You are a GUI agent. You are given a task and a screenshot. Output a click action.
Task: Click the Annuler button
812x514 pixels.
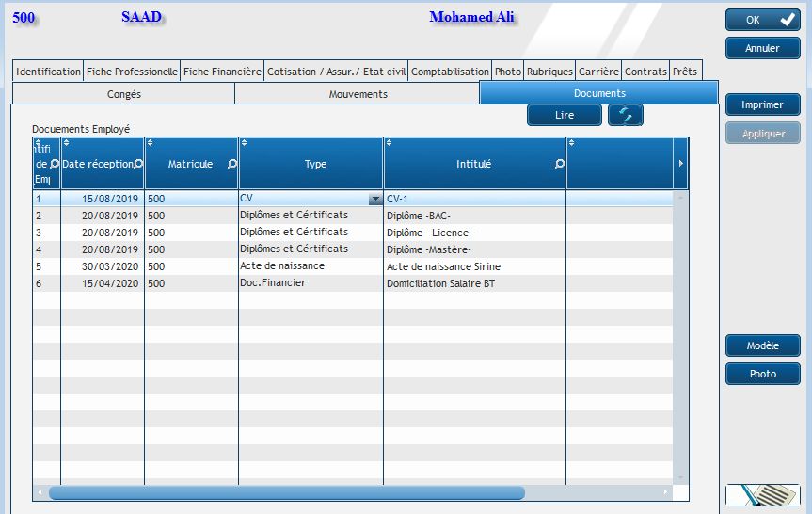coord(762,48)
